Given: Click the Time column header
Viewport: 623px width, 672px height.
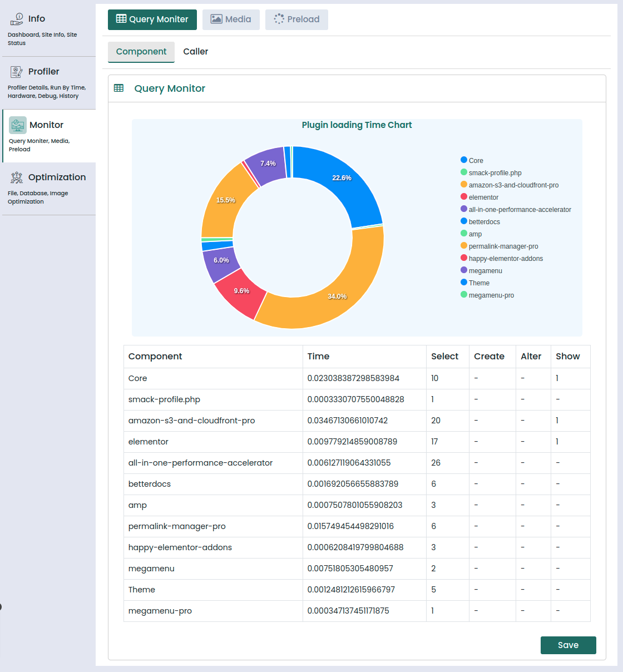Looking at the screenshot, I should click(318, 357).
